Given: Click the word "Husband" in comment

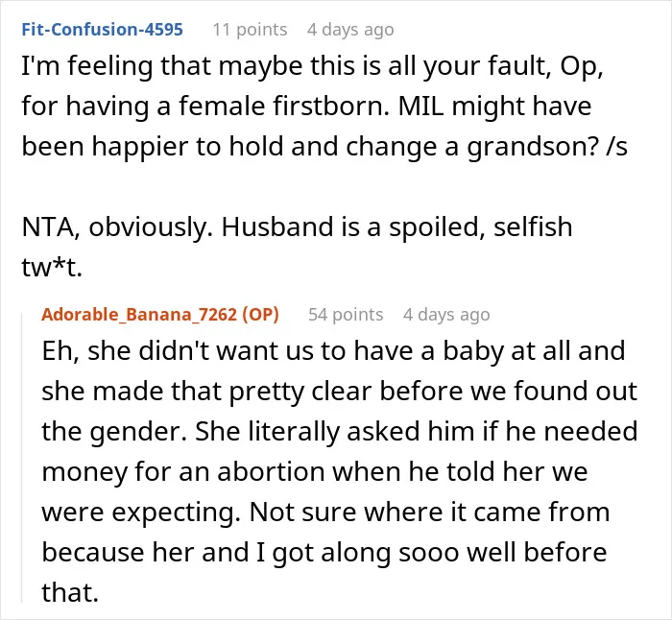Looking at the screenshot, I should point(277,227).
